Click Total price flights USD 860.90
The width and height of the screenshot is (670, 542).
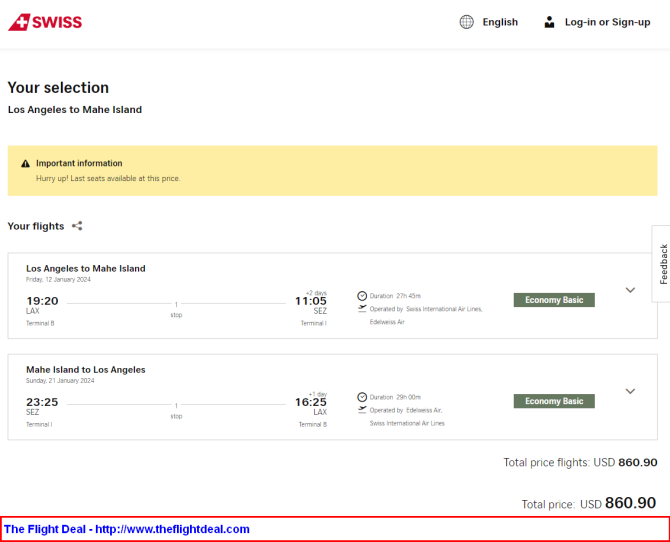click(580, 462)
